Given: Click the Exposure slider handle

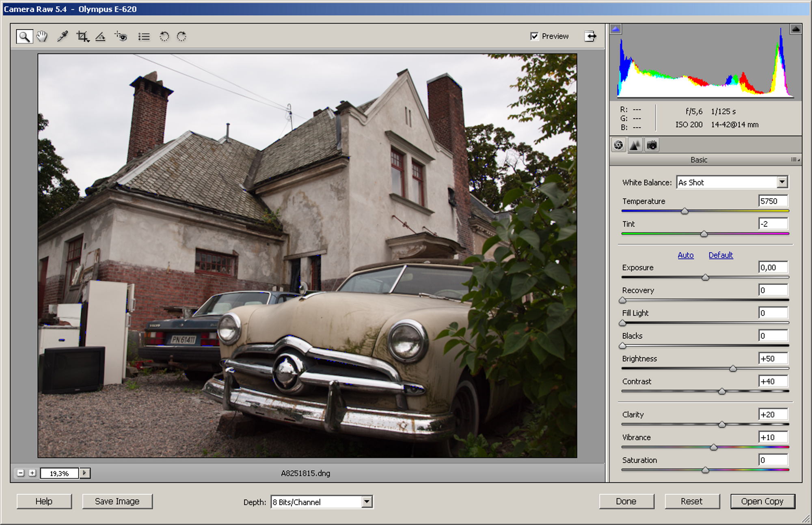Looking at the screenshot, I should click(x=705, y=278).
